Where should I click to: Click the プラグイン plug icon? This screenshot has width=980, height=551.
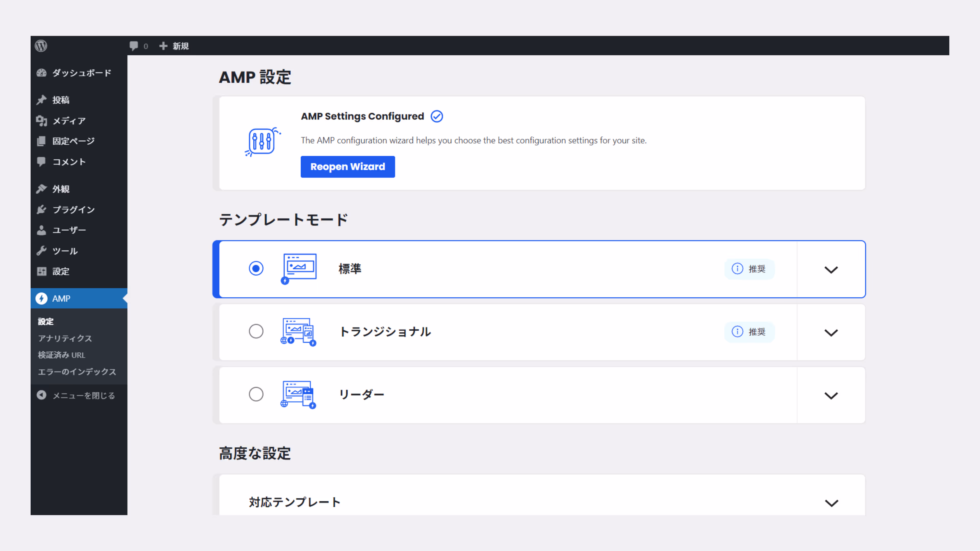pos(41,209)
